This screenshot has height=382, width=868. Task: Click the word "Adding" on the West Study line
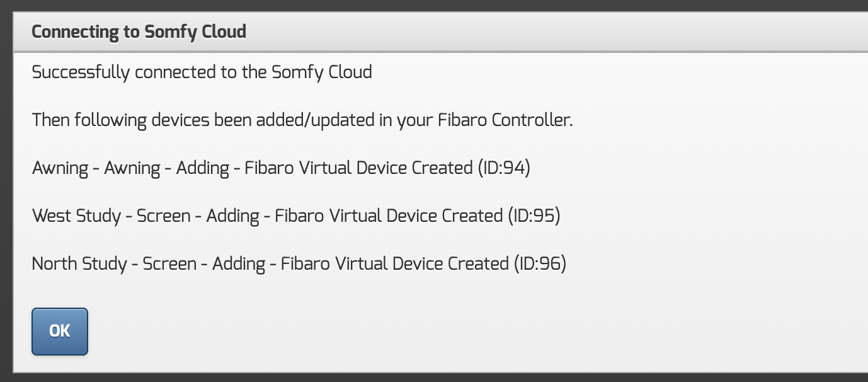233,216
